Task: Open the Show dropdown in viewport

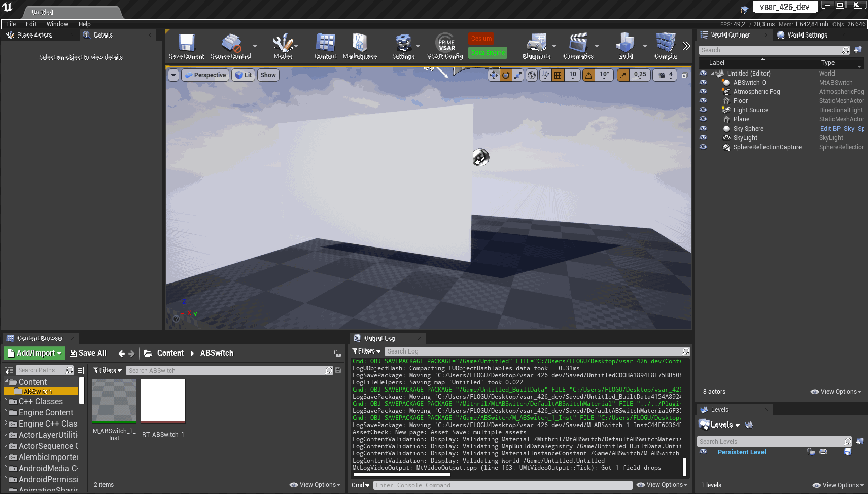Action: [x=268, y=75]
